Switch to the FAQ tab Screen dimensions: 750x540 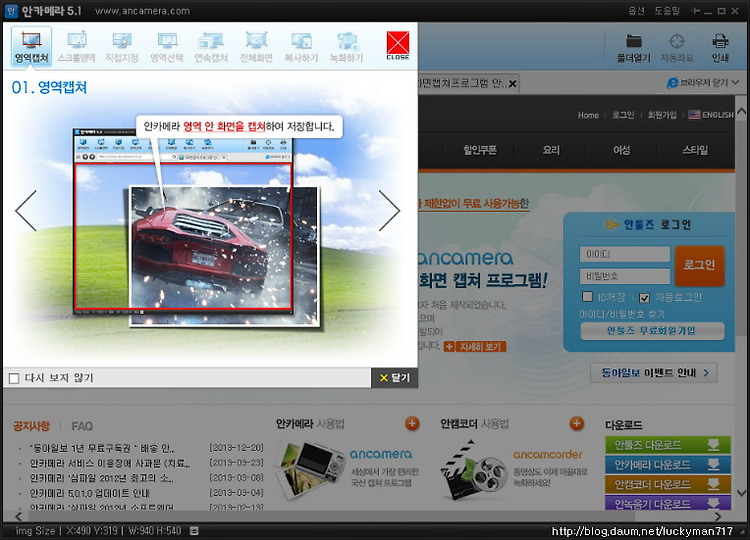[x=82, y=426]
